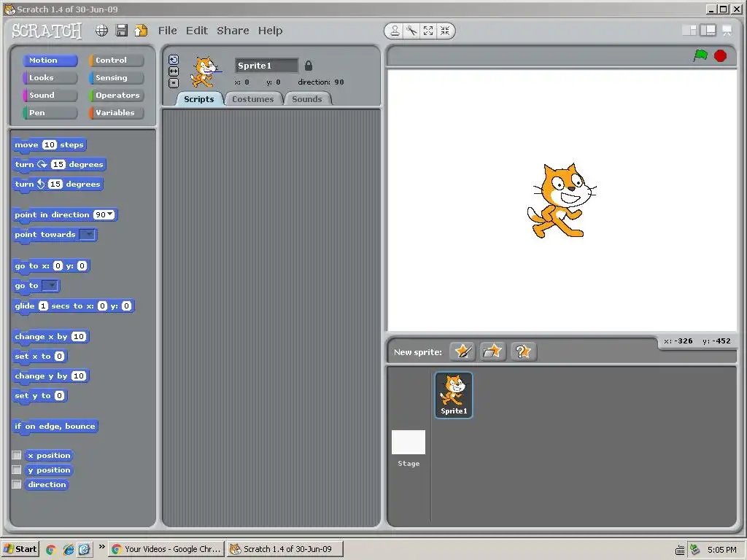Enable the x position stage monitor checkbox

coord(17,455)
